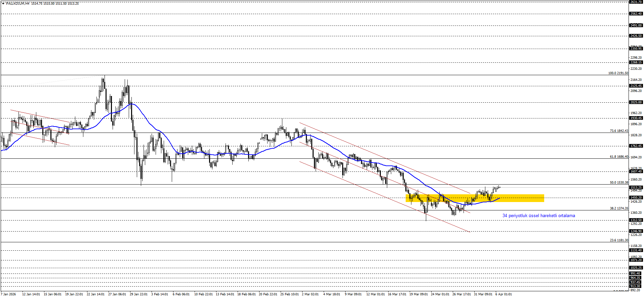
Task: Select the 73.6 1842.43 Fibonacci level label
Action: click(x=619, y=131)
